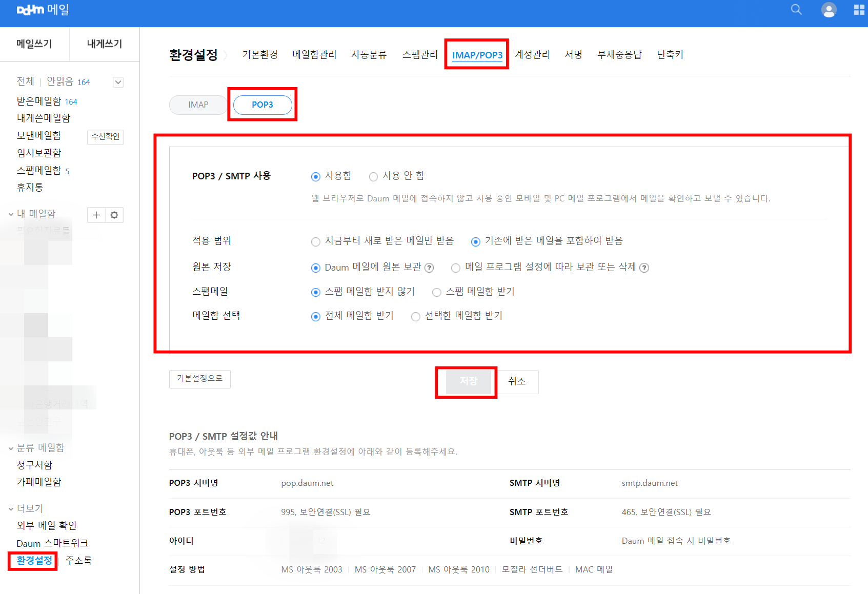The height and width of the screenshot is (594, 868).
Task: Click the 저장 save button
Action: 466,381
